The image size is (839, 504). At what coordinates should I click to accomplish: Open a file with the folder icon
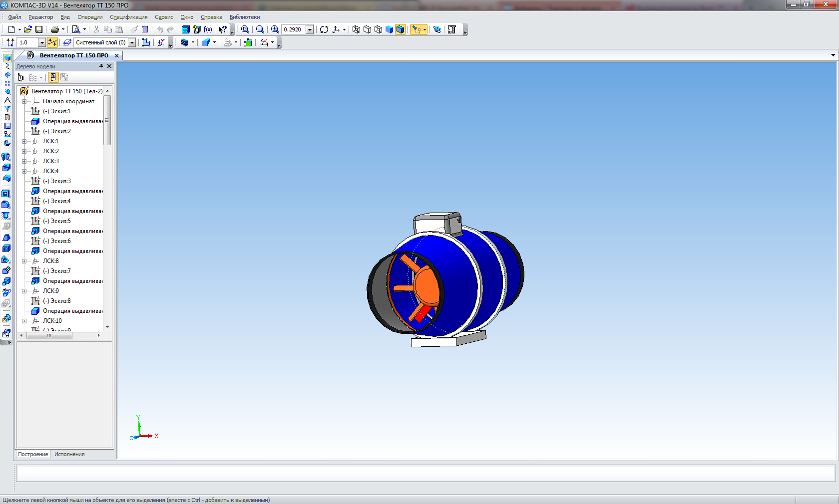(x=28, y=29)
